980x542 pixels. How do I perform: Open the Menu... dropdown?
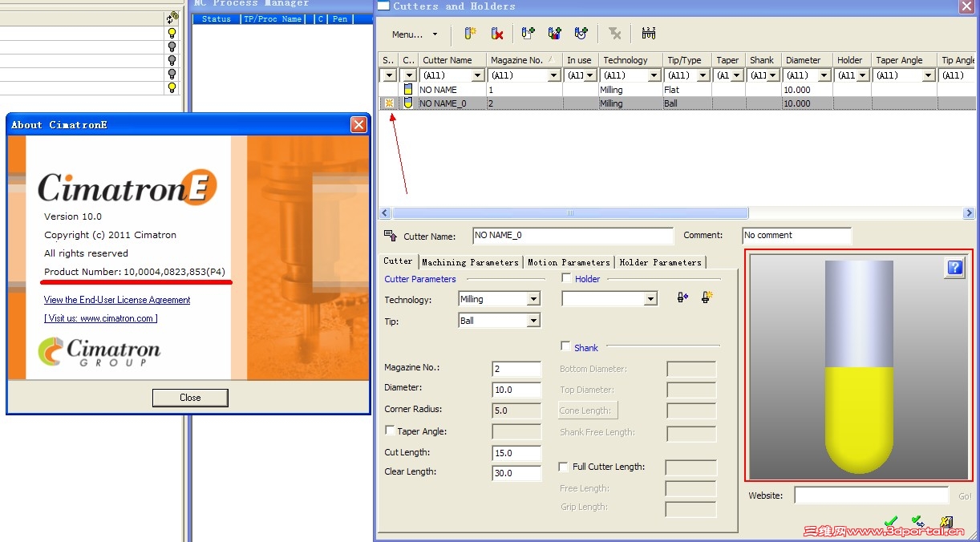(x=415, y=34)
